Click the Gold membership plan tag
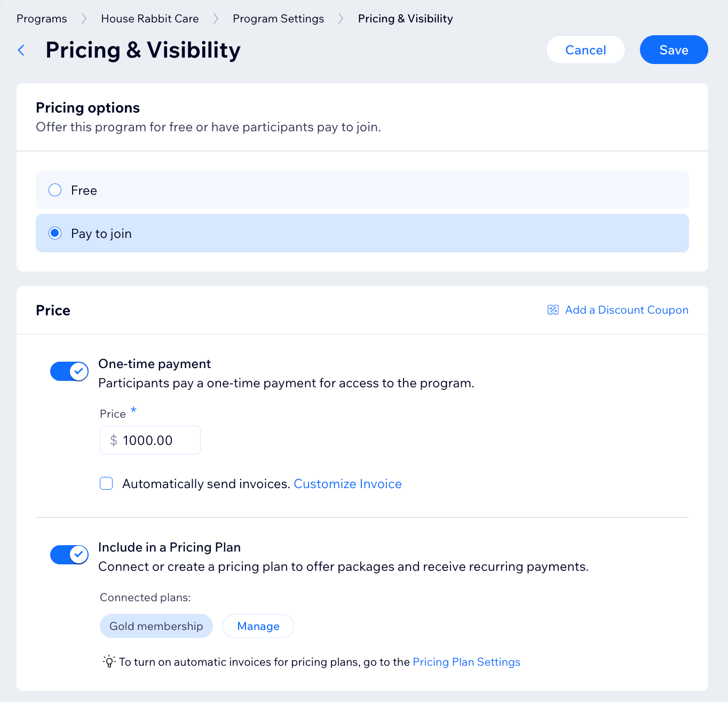The height and width of the screenshot is (702, 728). pyautogui.click(x=156, y=626)
